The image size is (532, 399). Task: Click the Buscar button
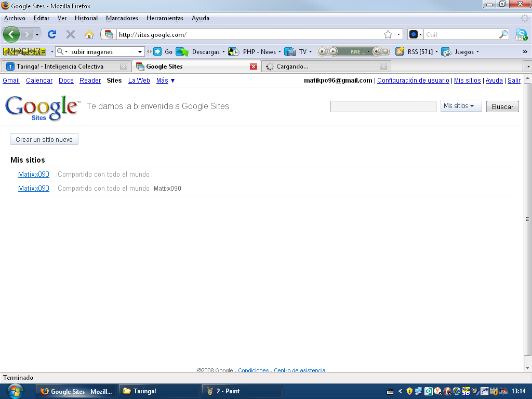(502, 107)
